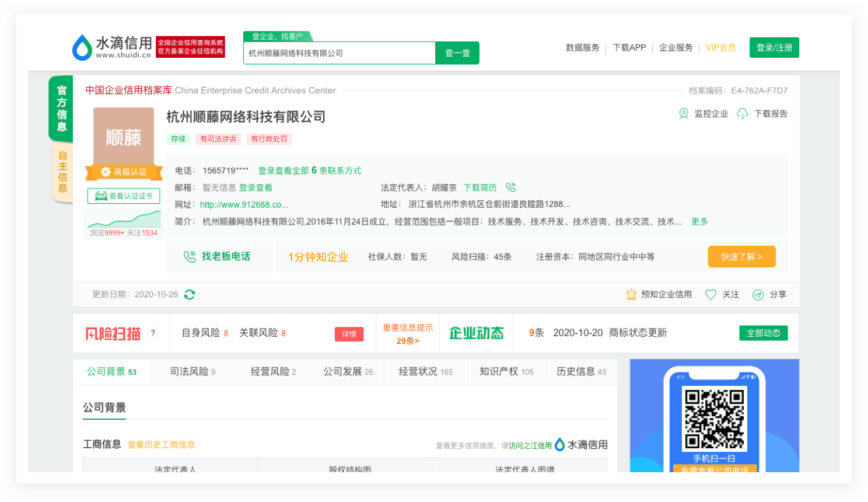
Task: Click the water drop icon next to 水滴信用 footer
Action: (559, 445)
